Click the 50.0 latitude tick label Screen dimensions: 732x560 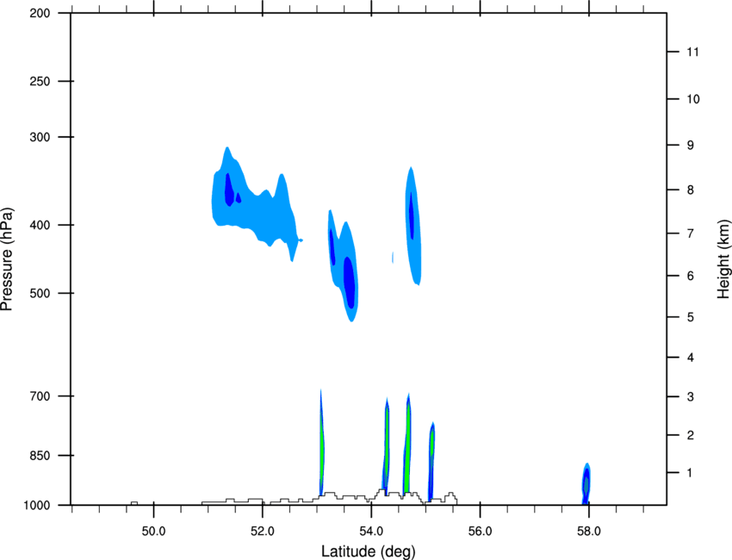(x=153, y=532)
